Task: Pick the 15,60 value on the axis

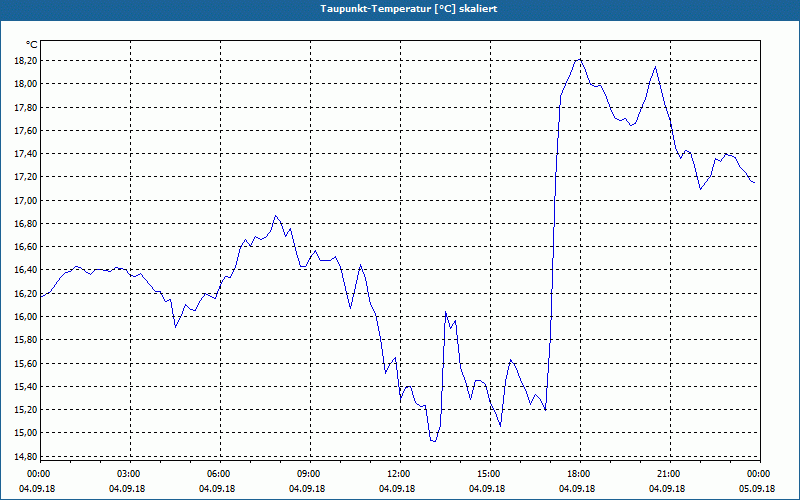Action: (x=28, y=364)
